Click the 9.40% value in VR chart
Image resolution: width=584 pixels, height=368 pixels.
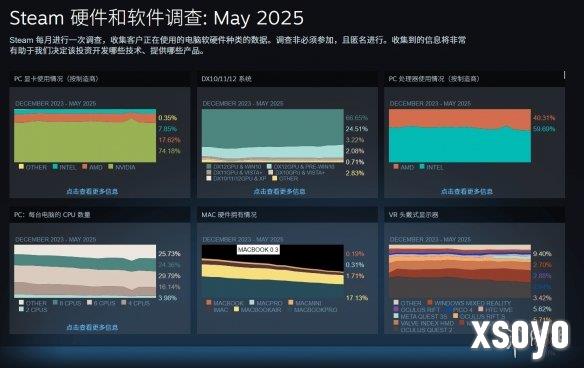point(542,254)
